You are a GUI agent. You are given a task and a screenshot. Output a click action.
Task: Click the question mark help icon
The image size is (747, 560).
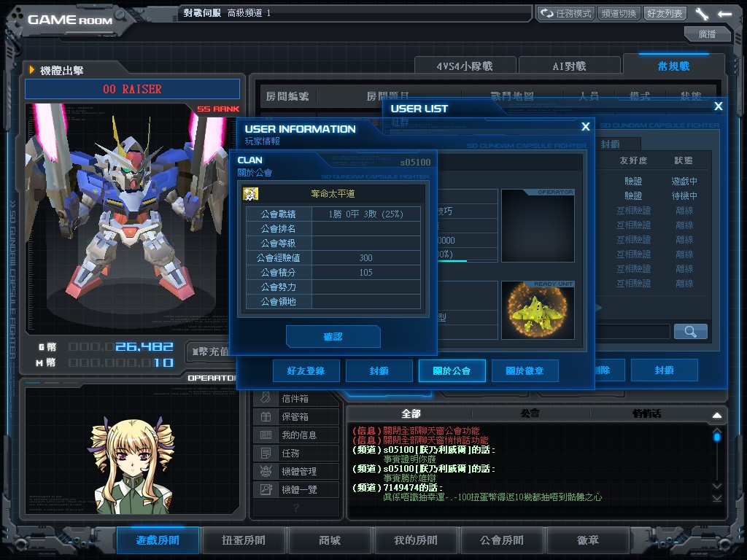pyautogui.click(x=296, y=508)
